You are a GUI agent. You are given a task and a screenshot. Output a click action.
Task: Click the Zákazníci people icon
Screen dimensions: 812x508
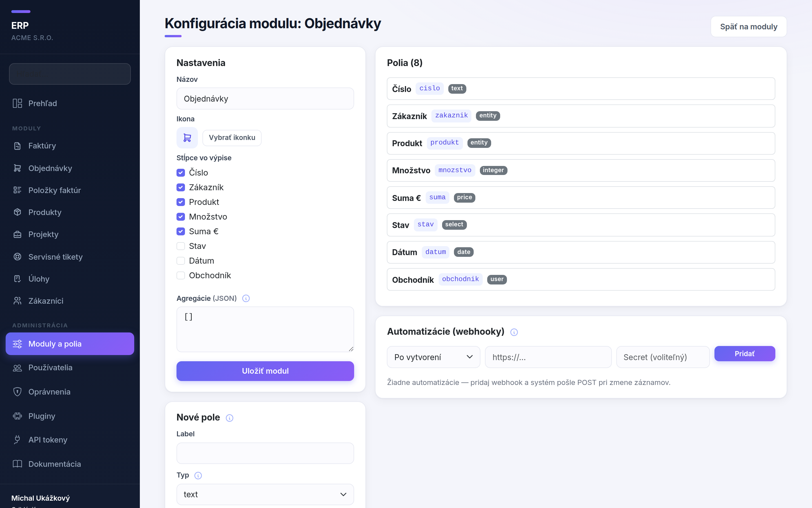click(x=17, y=301)
